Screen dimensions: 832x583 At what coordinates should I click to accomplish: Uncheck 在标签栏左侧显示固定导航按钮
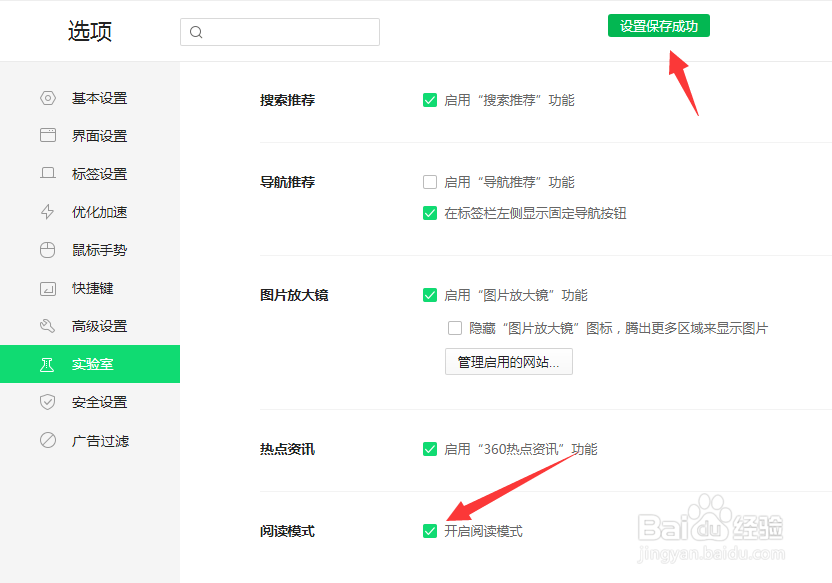(430, 213)
